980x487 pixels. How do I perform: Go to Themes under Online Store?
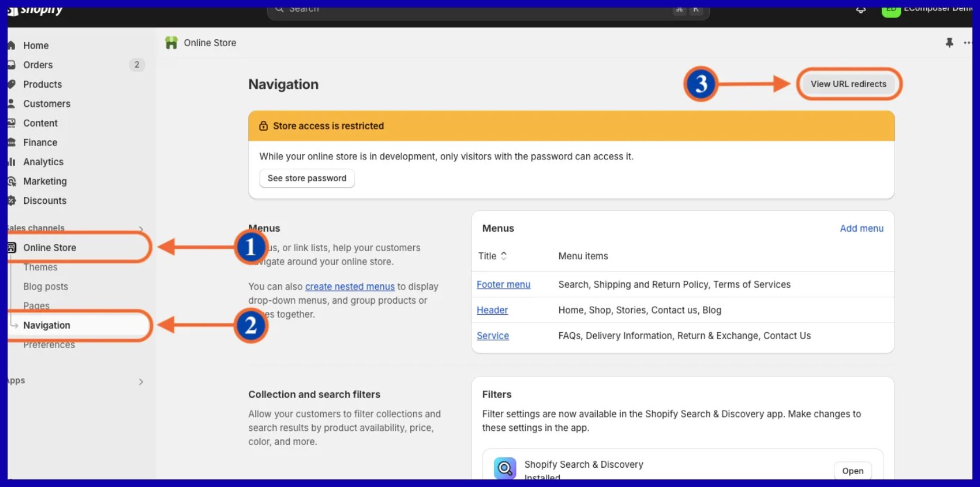click(40, 267)
